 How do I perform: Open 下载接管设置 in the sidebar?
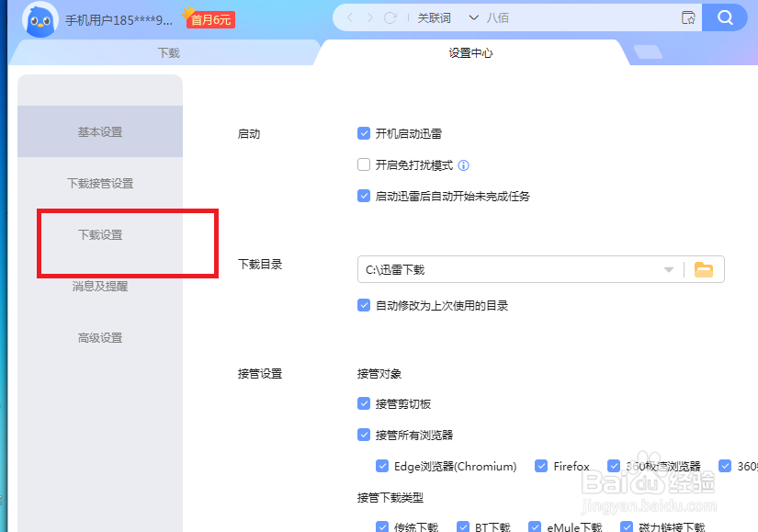(100, 183)
